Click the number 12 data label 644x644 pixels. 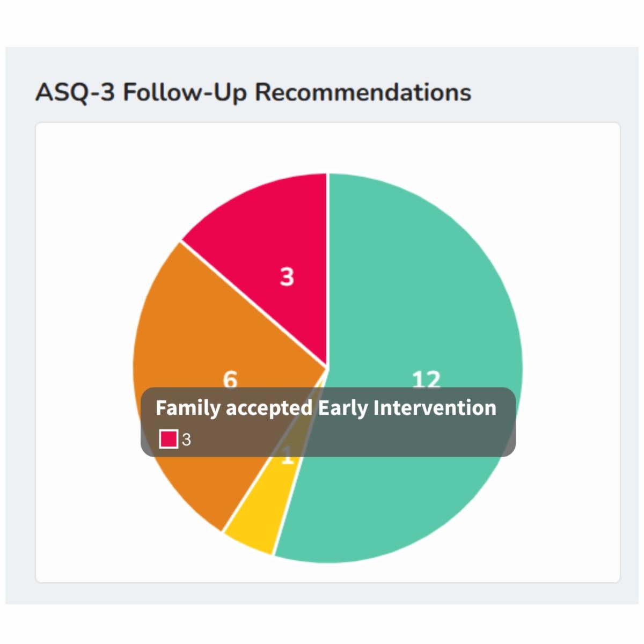click(426, 379)
